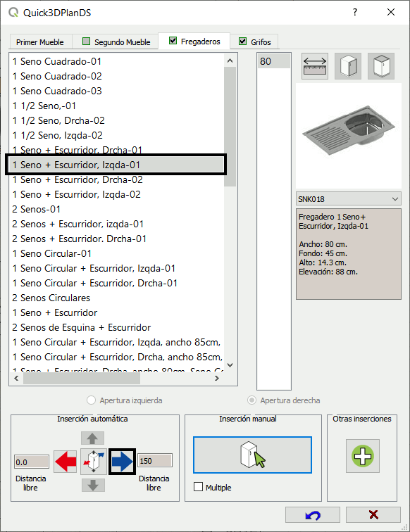Viewport: 410px width, 532px height.
Task: Toggle the Fregaderos tab checkbox
Action: [x=173, y=41]
